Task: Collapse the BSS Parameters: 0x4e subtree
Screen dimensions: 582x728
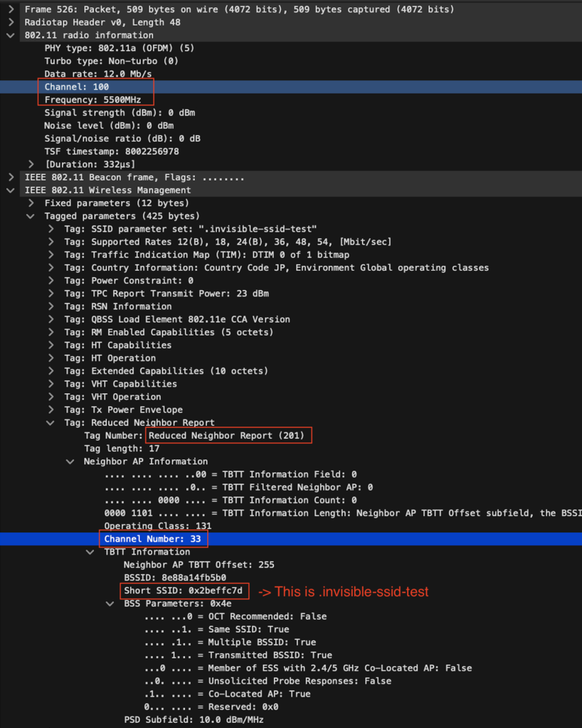Action: point(110,604)
